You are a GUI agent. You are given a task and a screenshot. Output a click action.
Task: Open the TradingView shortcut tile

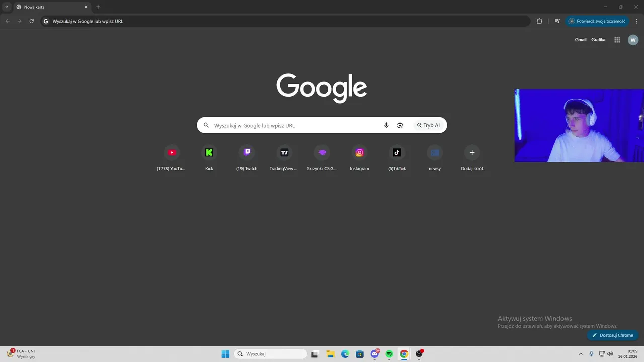point(284,158)
